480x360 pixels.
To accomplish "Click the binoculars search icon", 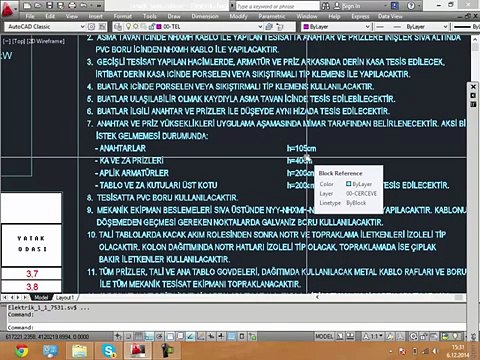I will 326,6.
